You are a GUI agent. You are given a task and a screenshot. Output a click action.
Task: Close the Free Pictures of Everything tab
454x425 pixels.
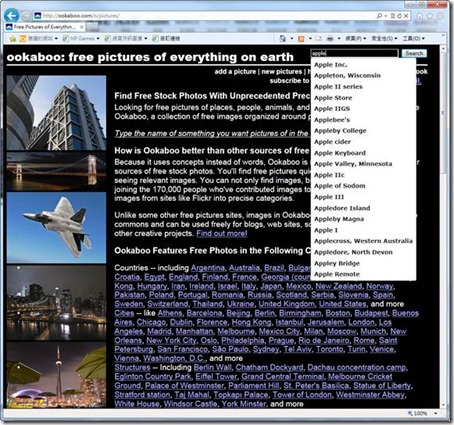click(x=82, y=27)
